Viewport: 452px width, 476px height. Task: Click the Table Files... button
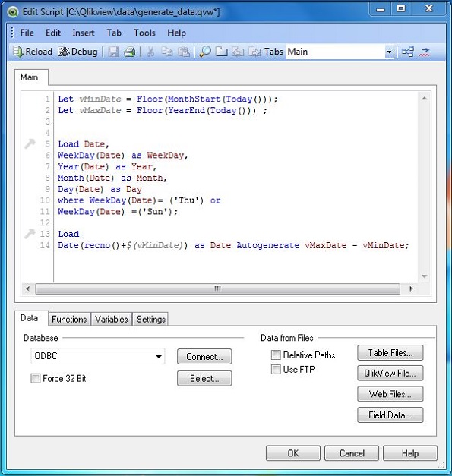coord(390,353)
